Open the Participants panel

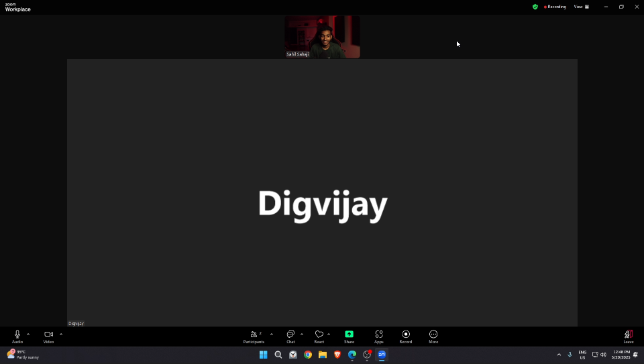click(x=254, y=336)
